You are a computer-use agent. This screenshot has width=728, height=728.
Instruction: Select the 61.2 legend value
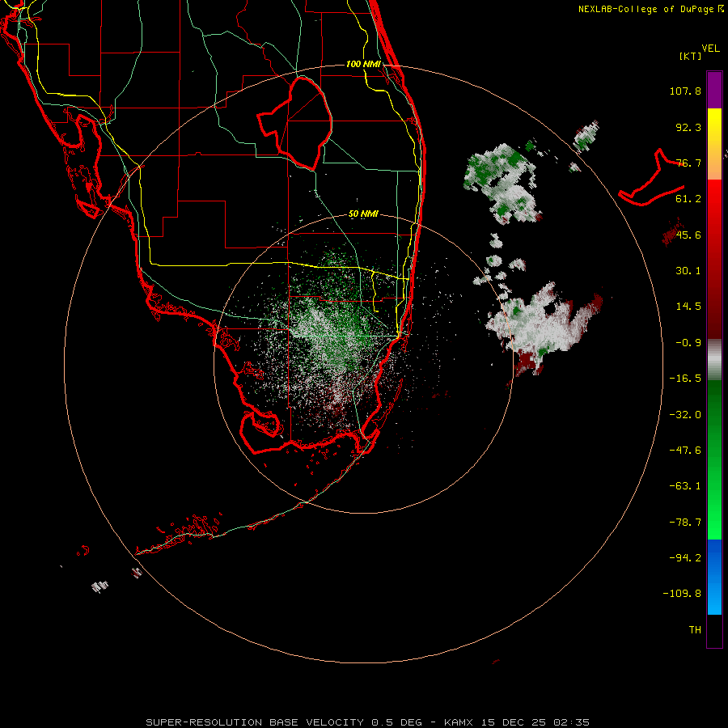tap(688, 199)
